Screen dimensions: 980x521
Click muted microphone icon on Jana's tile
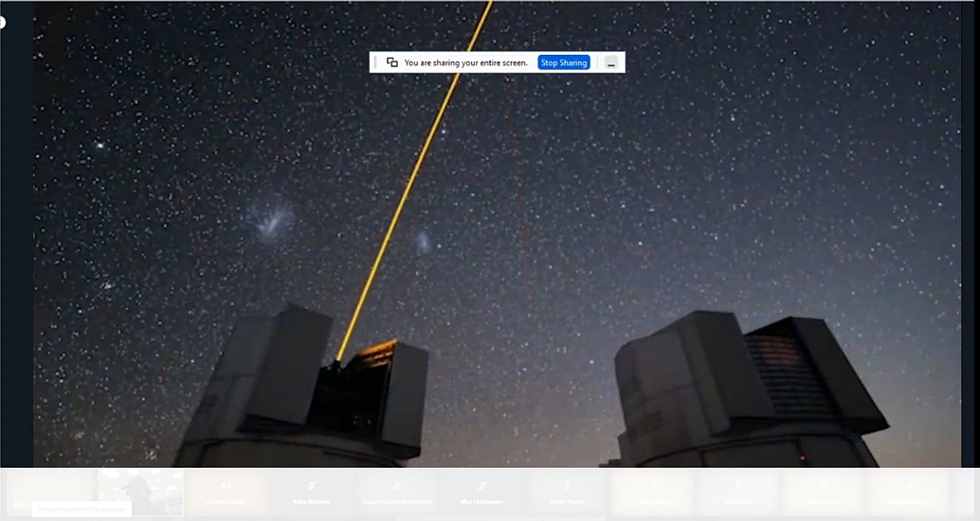point(823,486)
